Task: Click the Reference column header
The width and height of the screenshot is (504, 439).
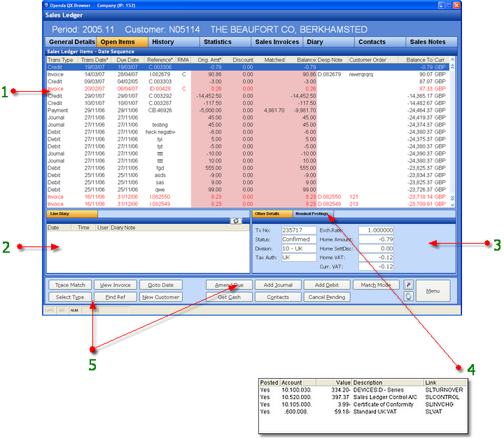Action: 160,60
